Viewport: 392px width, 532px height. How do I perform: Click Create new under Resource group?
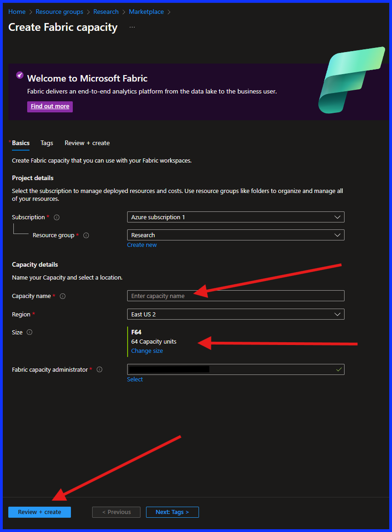coord(142,245)
